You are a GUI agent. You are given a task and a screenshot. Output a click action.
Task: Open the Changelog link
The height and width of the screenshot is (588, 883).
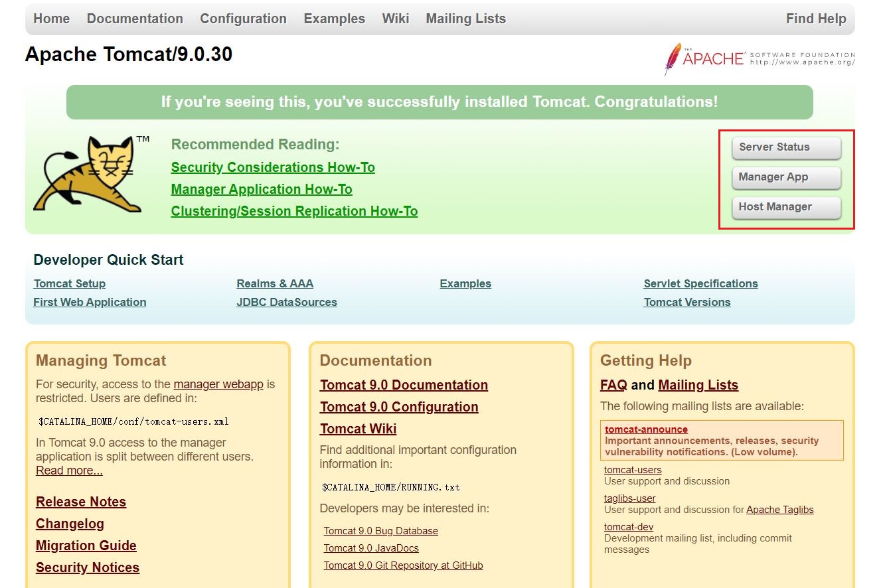coord(70,524)
